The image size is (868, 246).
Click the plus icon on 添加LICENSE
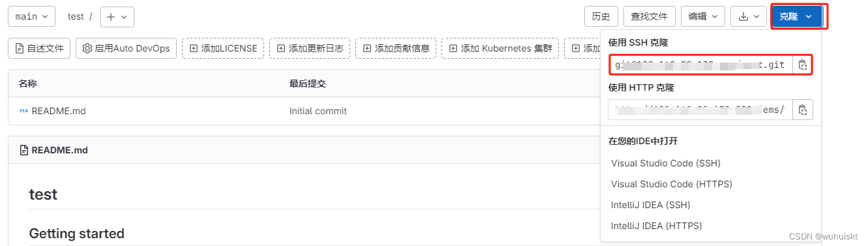click(194, 48)
